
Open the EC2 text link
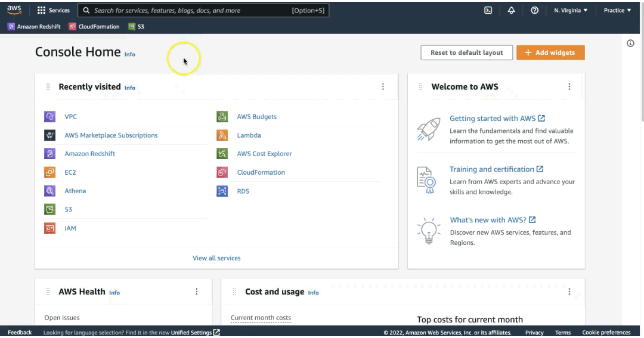tap(70, 172)
